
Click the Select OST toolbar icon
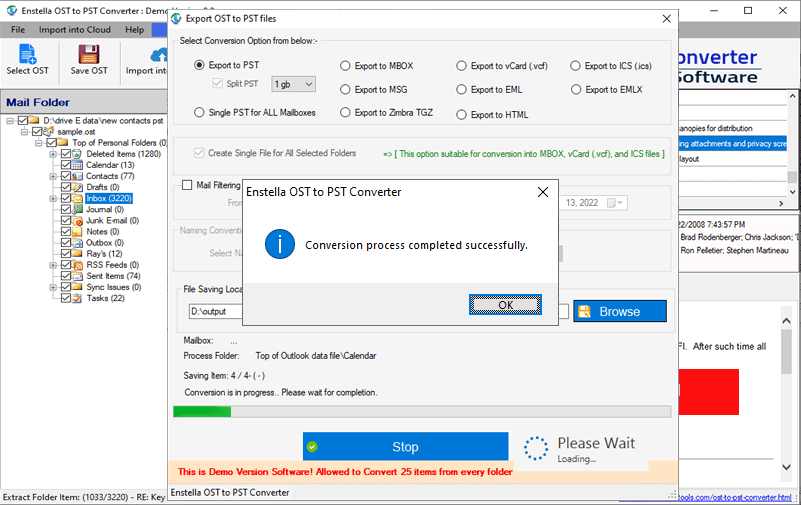(27, 55)
